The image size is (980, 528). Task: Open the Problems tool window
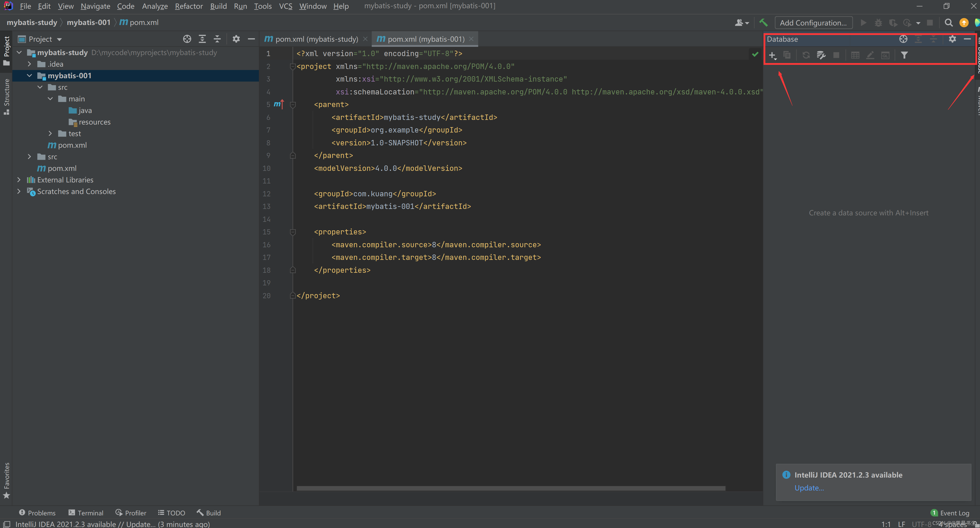(37, 513)
